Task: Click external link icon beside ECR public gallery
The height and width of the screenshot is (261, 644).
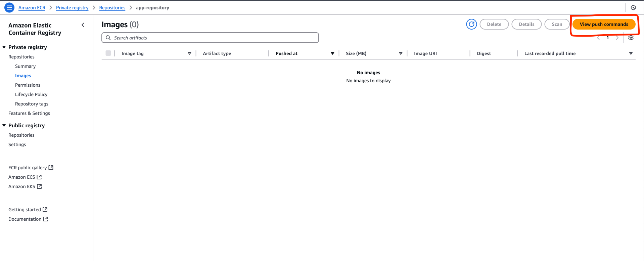Action: tap(51, 167)
